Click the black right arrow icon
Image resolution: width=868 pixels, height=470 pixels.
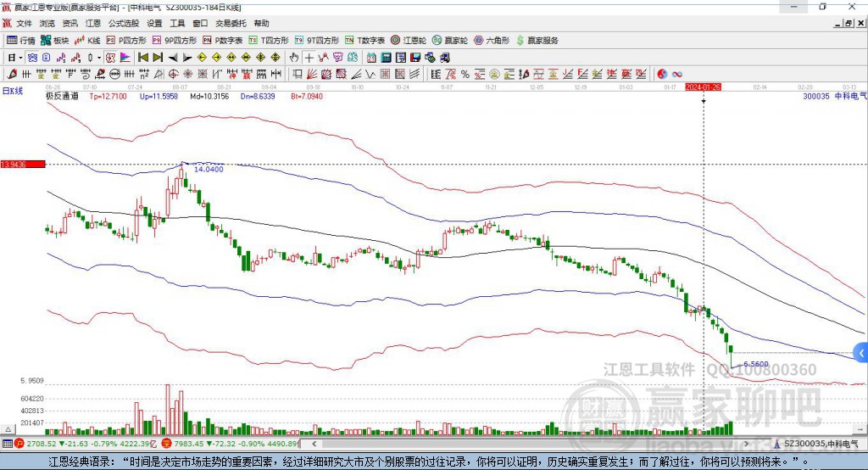[x=187, y=58]
